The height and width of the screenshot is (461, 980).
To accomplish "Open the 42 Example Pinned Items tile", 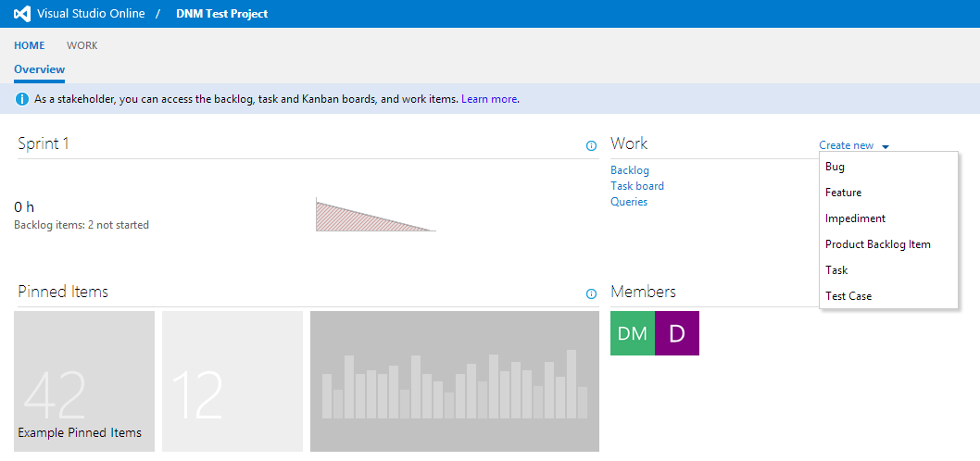I will pyautogui.click(x=84, y=381).
